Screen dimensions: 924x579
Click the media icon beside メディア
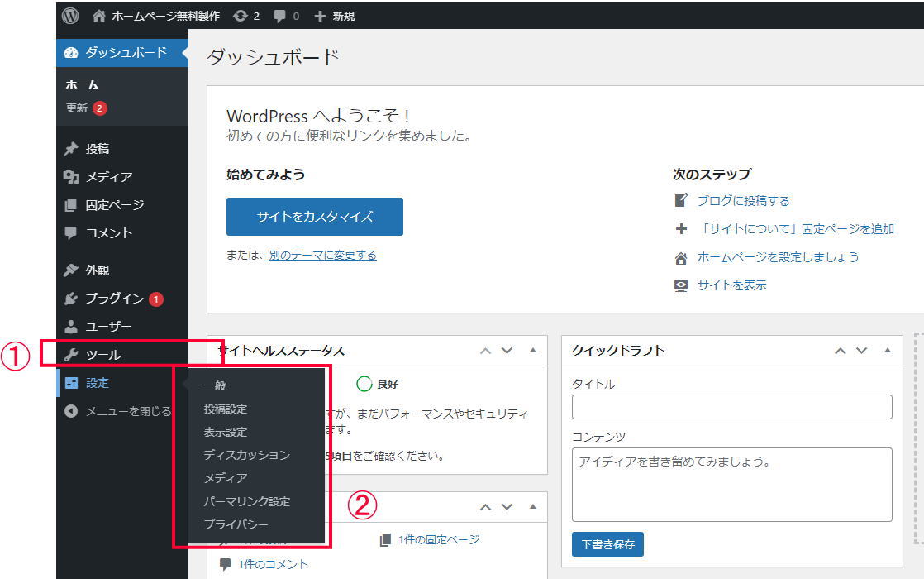pyautogui.click(x=71, y=177)
